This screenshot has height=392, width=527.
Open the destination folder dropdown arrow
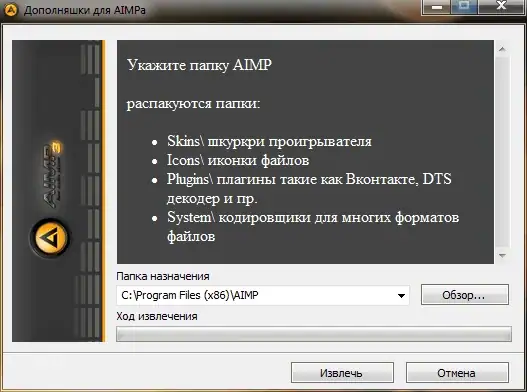click(401, 296)
